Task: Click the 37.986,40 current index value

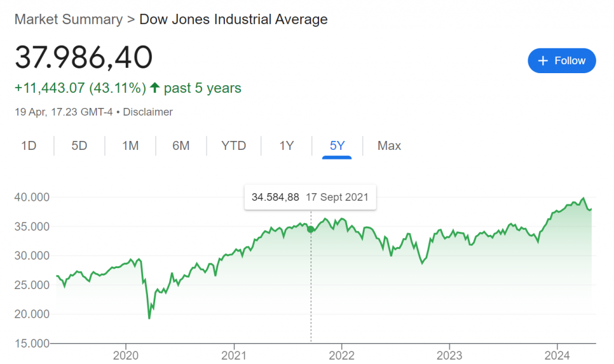Action: pos(83,58)
